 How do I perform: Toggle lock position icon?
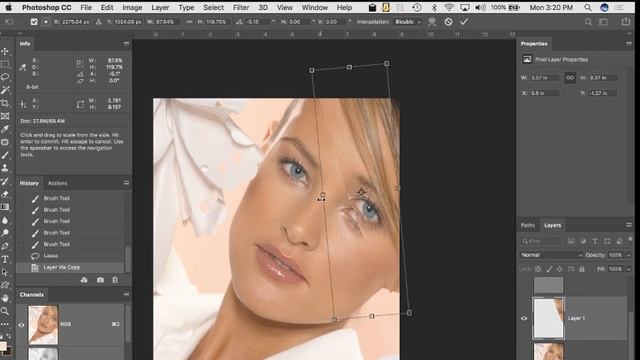[560, 269]
